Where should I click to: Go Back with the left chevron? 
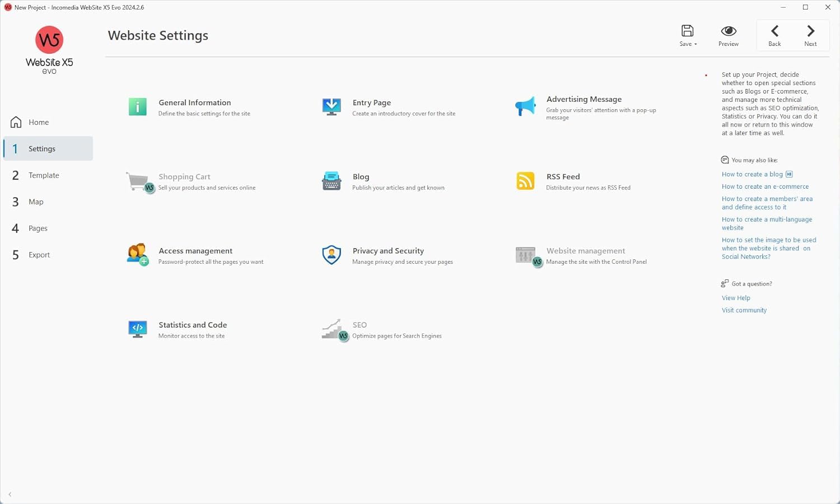tap(774, 31)
